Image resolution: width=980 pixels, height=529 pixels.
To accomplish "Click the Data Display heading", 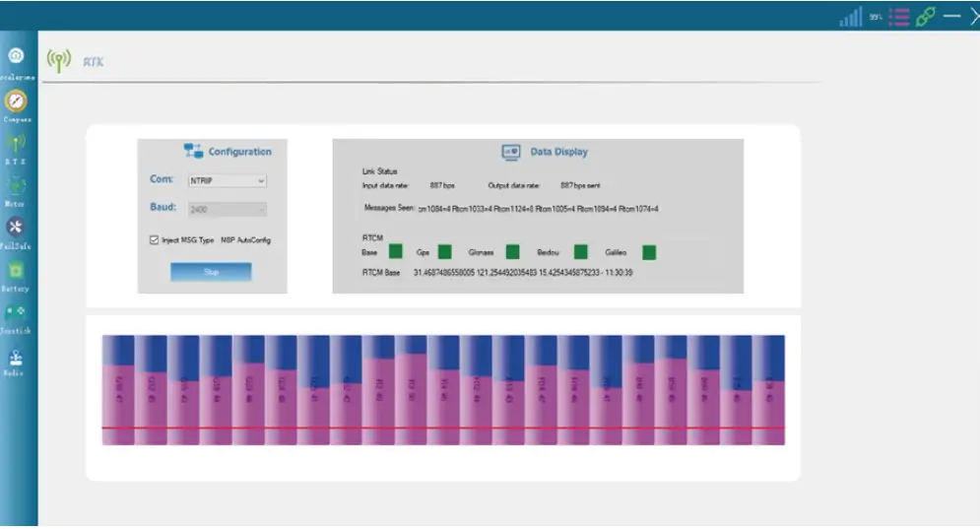I will tap(558, 152).
